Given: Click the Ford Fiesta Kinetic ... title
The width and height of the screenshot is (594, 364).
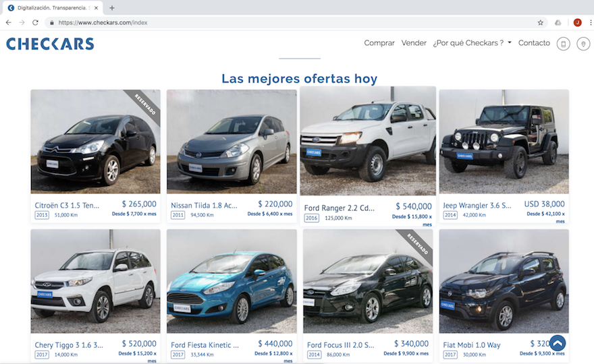Looking at the screenshot, I should click(205, 345).
